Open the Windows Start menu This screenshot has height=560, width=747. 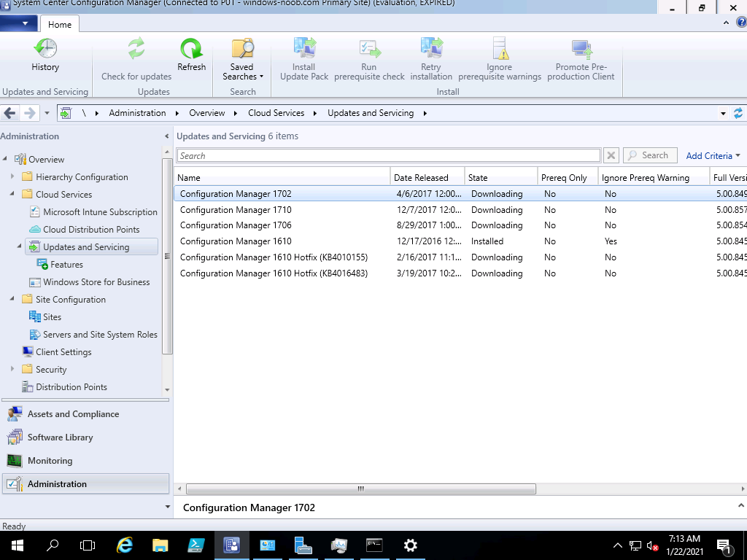[18, 545]
